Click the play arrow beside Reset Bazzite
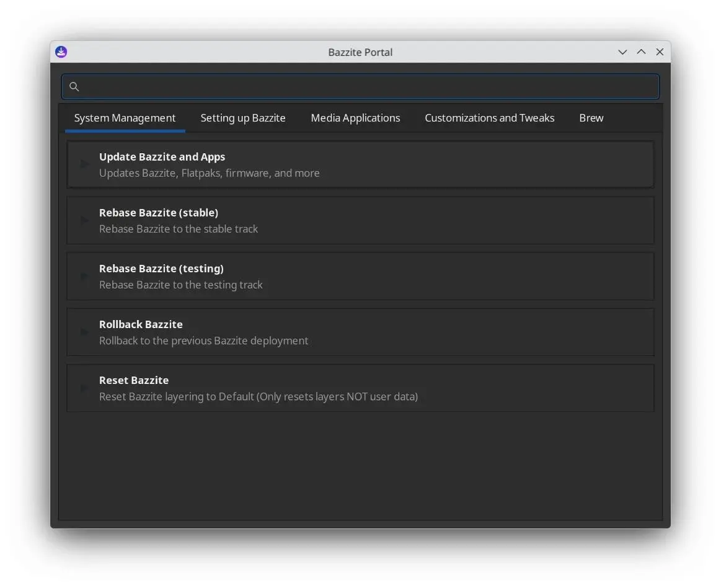 (84, 388)
